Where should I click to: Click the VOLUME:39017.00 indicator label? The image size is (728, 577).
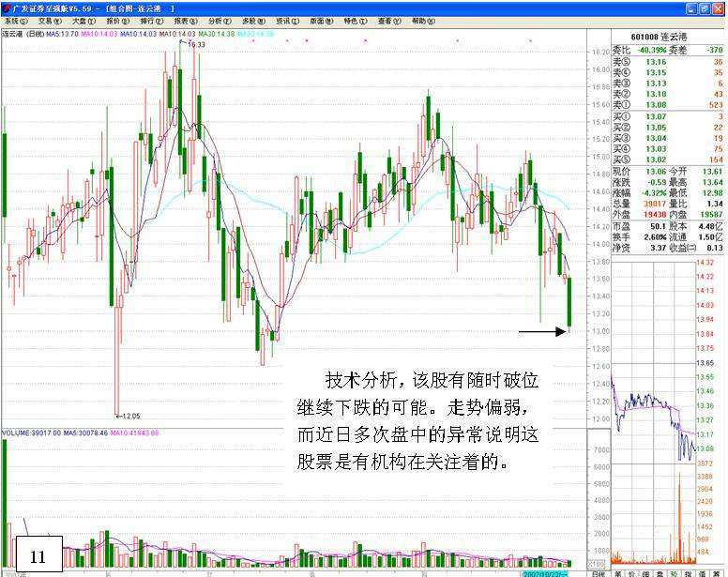coord(32,433)
